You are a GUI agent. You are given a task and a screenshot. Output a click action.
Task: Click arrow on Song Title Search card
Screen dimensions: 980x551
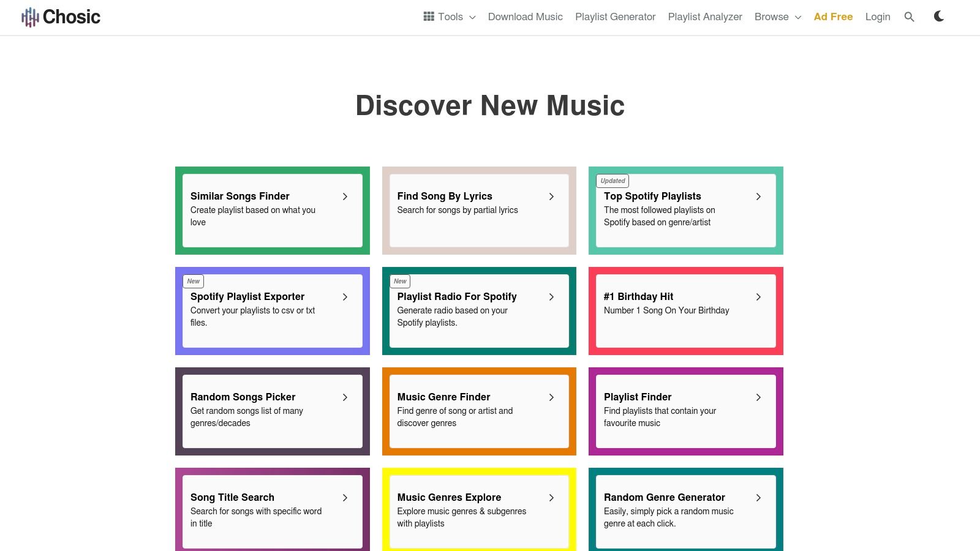pyautogui.click(x=345, y=498)
